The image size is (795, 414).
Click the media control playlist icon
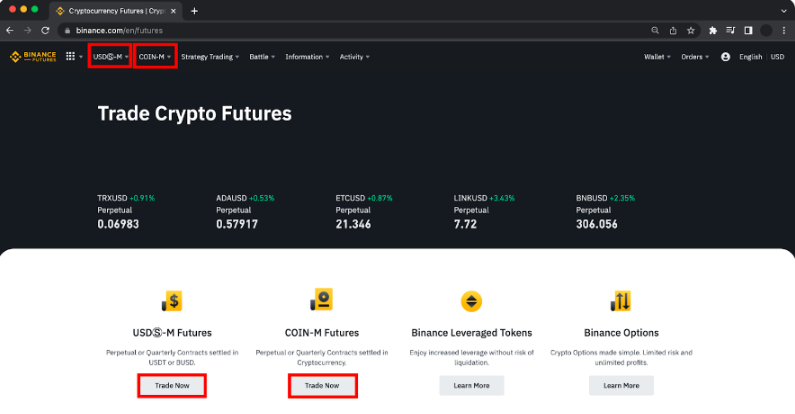tap(730, 30)
